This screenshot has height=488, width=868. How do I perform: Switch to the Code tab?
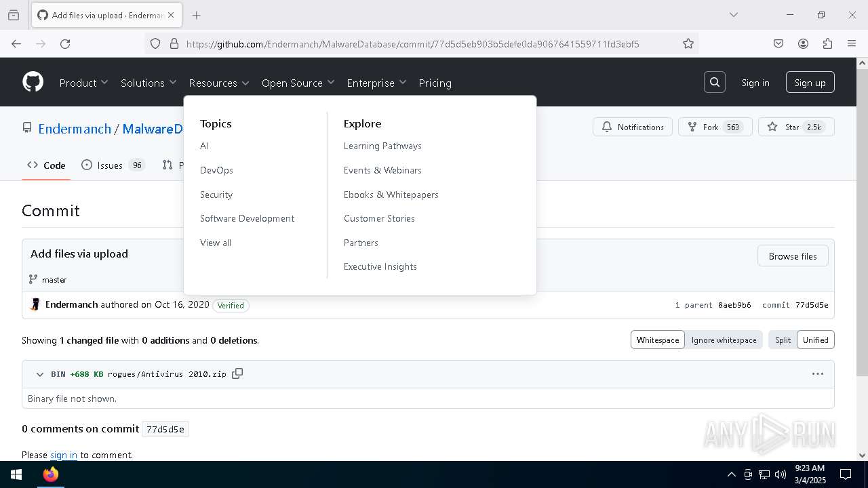tap(46, 165)
